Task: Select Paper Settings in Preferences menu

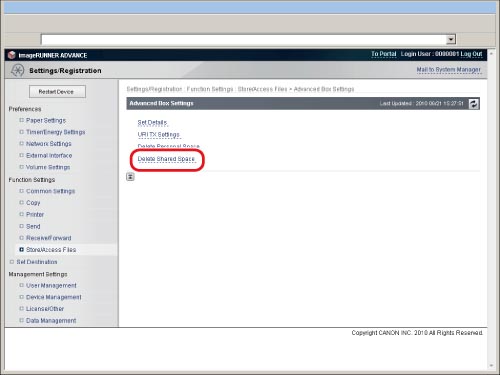Action: coord(46,120)
